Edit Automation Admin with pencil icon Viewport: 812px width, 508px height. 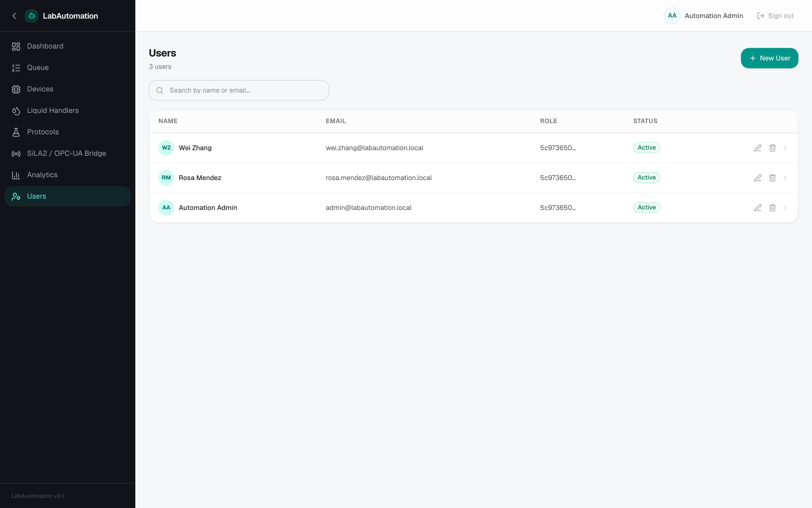coord(758,208)
